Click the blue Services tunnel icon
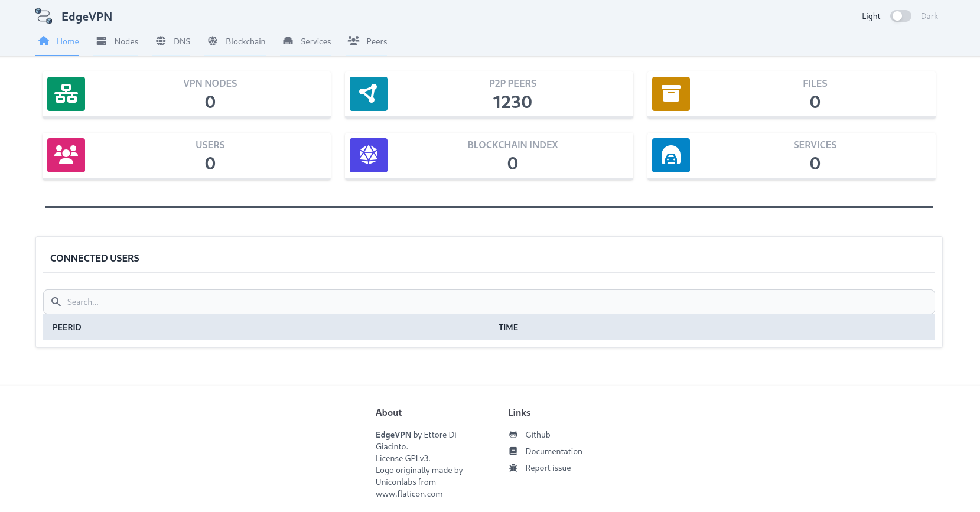Image resolution: width=980 pixels, height=512 pixels. (x=671, y=155)
